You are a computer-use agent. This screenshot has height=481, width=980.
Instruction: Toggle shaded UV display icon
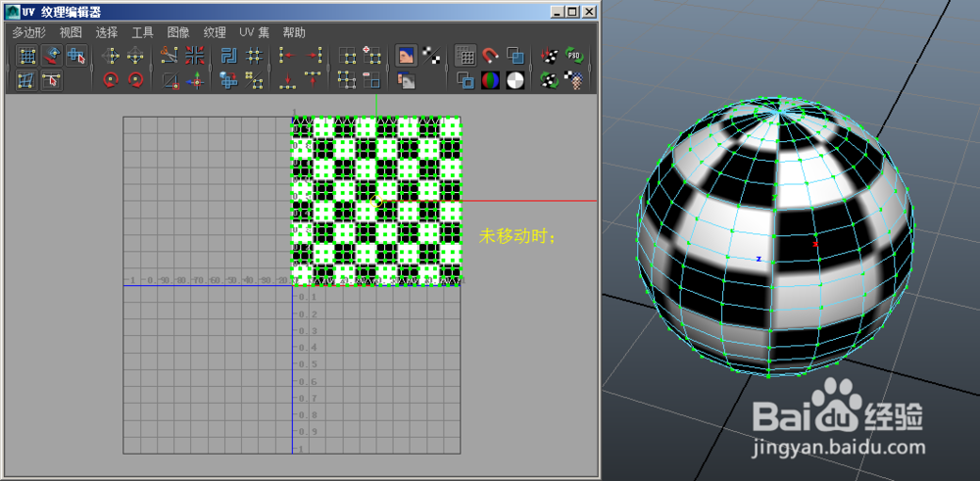[515, 56]
